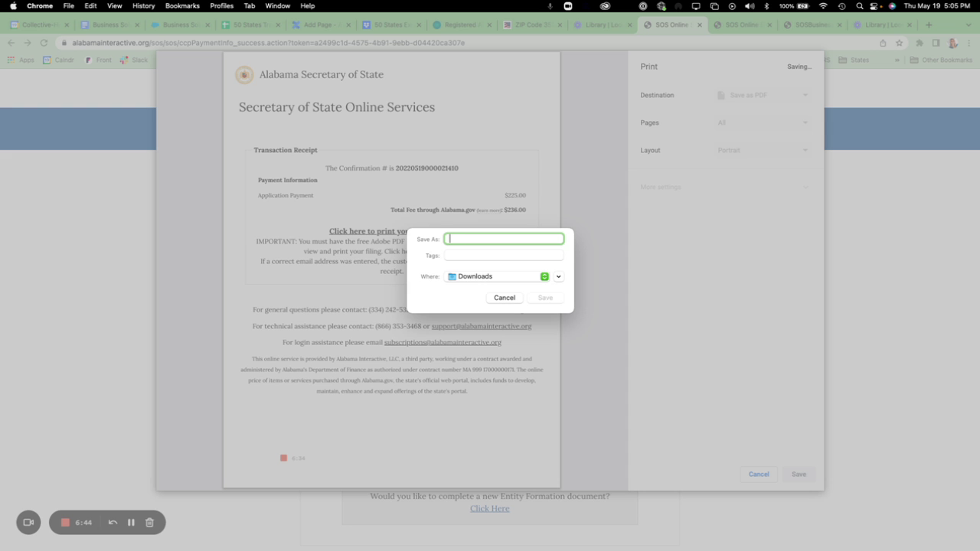Click the support@alabamainteractive.org email link
The width and height of the screenshot is (980, 551).
pyautogui.click(x=482, y=326)
